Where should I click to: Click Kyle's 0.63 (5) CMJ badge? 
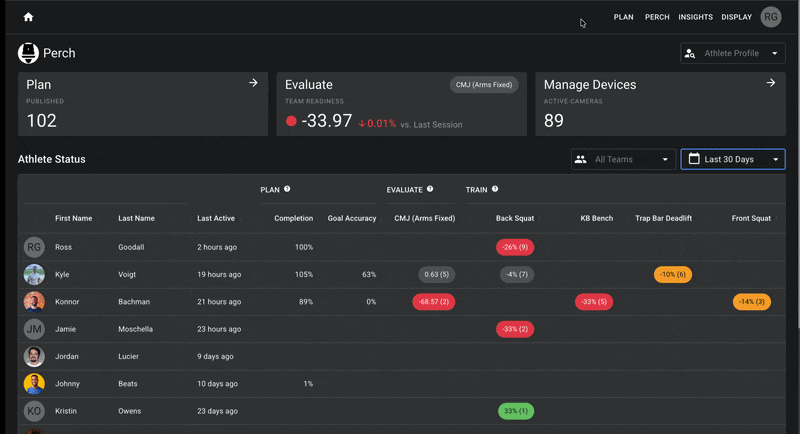coord(437,274)
